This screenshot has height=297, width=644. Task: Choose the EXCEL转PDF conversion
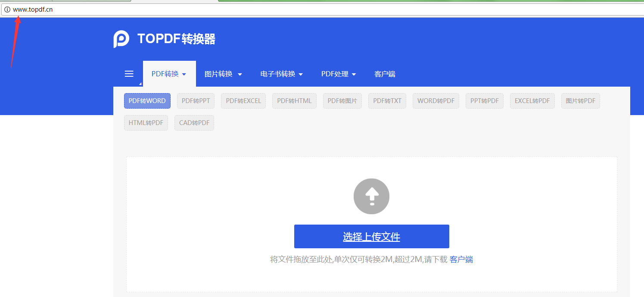(532, 101)
